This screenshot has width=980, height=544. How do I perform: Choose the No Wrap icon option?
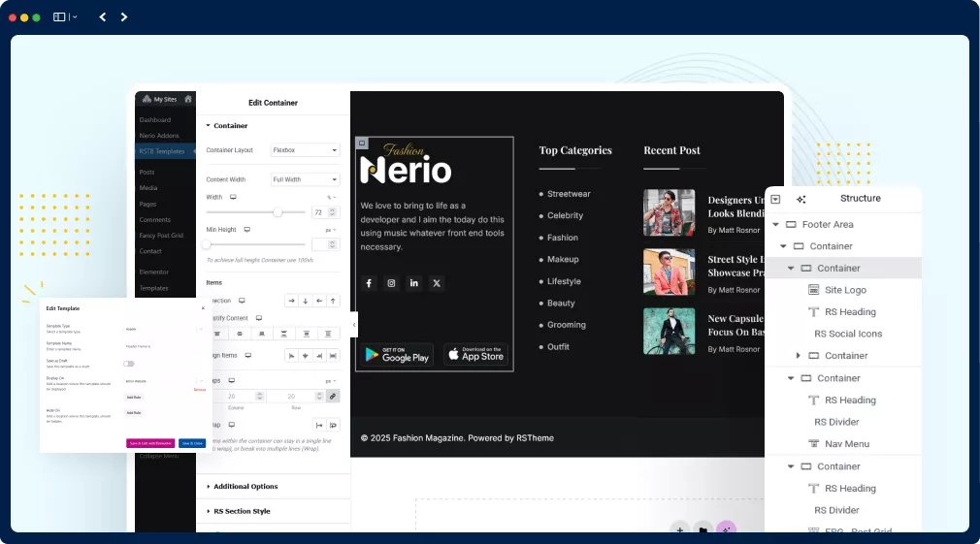coord(319,425)
